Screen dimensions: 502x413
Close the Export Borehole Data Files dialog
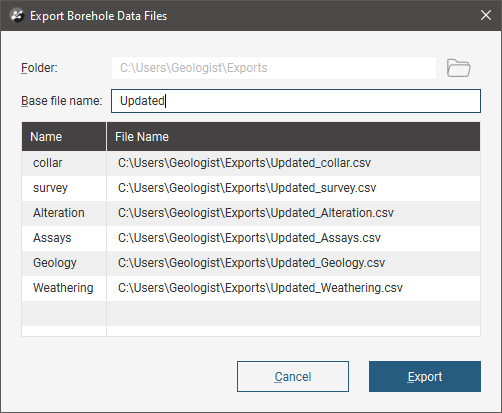tap(486, 15)
